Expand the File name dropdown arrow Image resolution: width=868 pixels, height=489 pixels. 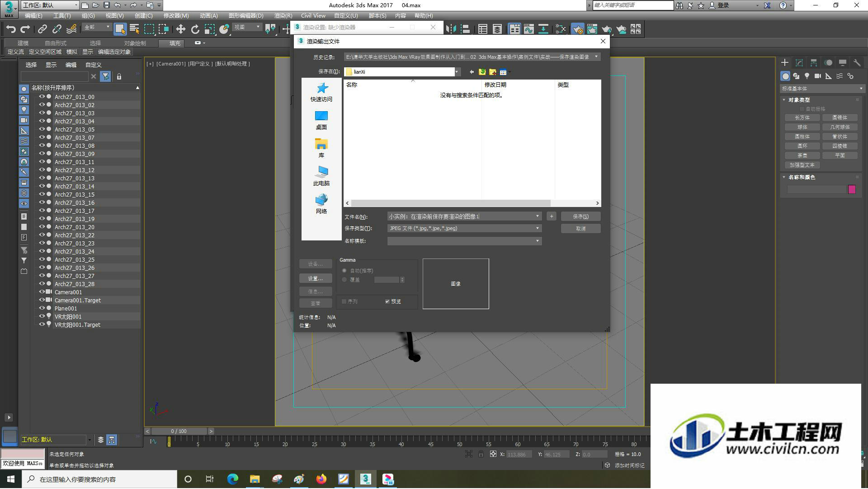pos(538,216)
